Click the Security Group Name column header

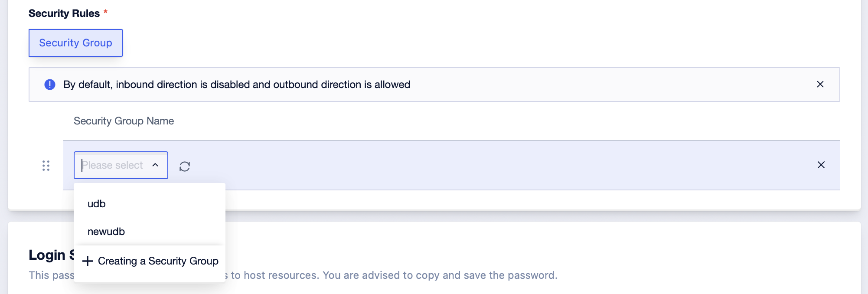pyautogui.click(x=124, y=121)
